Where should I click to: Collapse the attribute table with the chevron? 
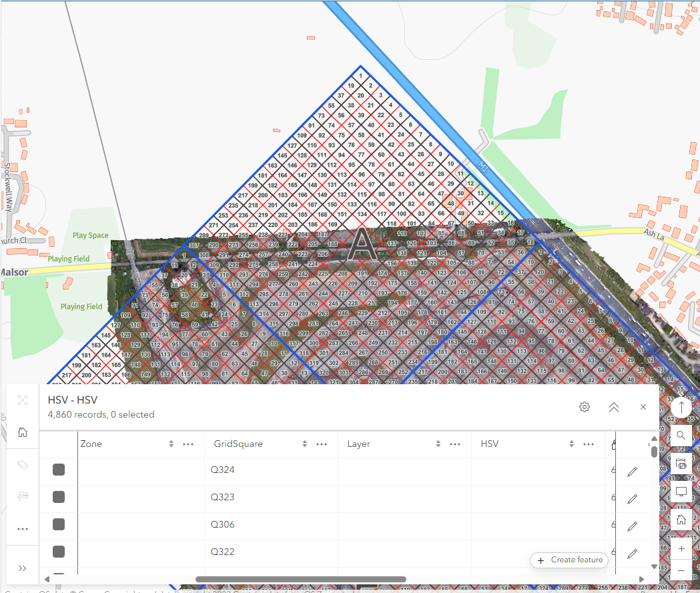[x=613, y=407]
